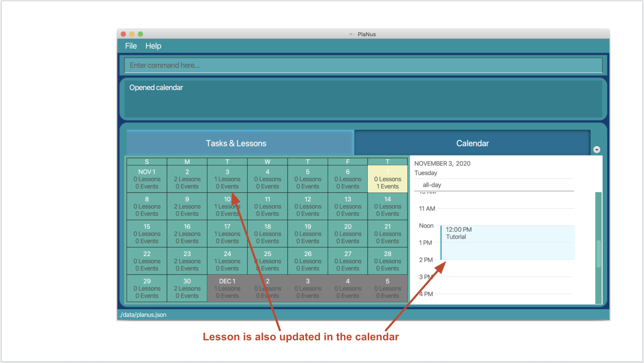Select November 16 calendar cell

187,234
